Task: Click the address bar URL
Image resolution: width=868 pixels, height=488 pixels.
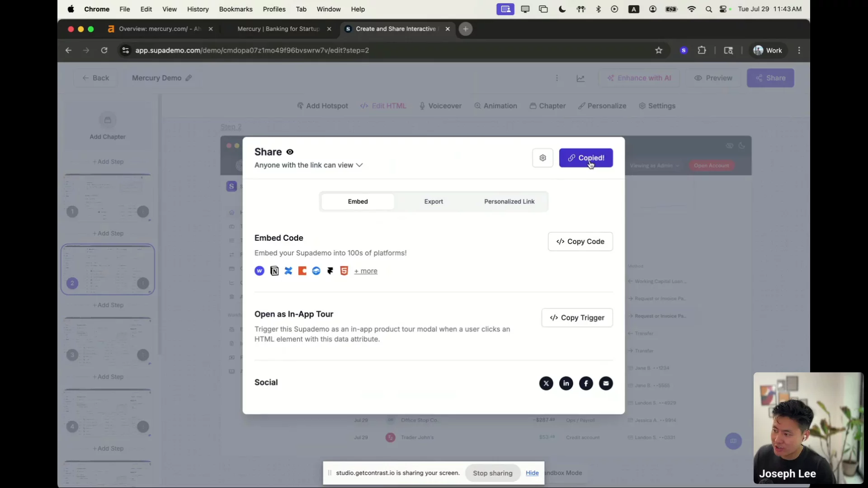Action: [x=252, y=50]
